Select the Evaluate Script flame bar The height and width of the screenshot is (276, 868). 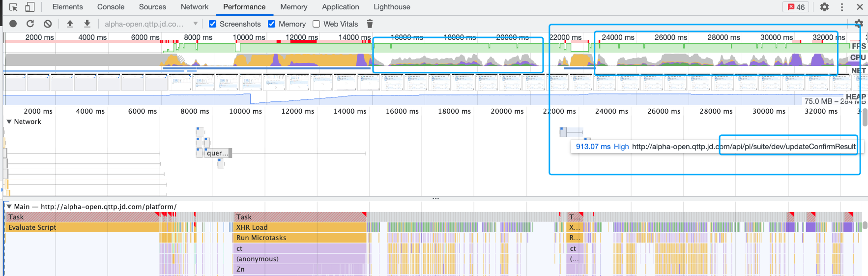82,227
